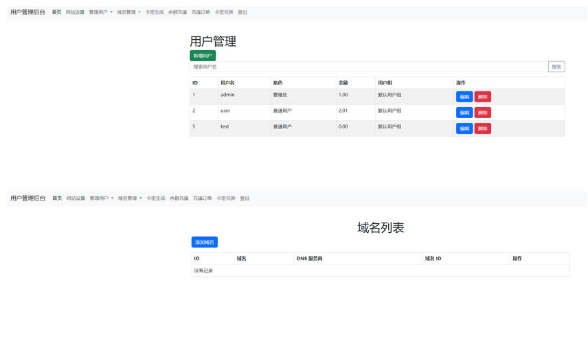This screenshot has height=364, width=588.
Task: Open 充值订单 in the lower page navbar
Action: click(202, 198)
